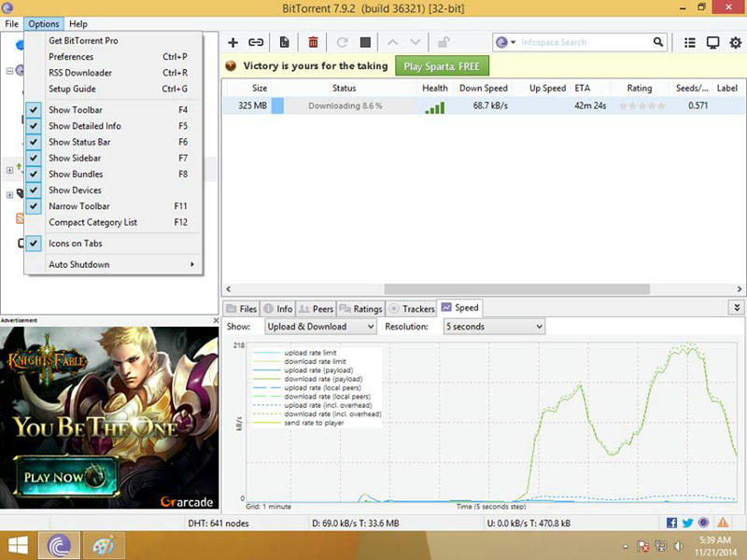This screenshot has height=560, width=747.
Task: Click the Add Torrent from URL link icon
Action: 256,42
